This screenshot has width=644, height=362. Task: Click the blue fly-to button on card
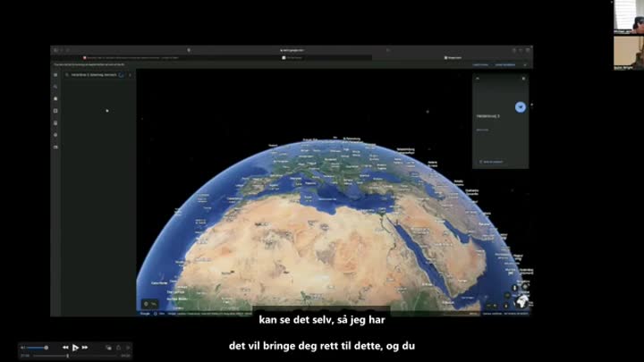[x=521, y=107]
